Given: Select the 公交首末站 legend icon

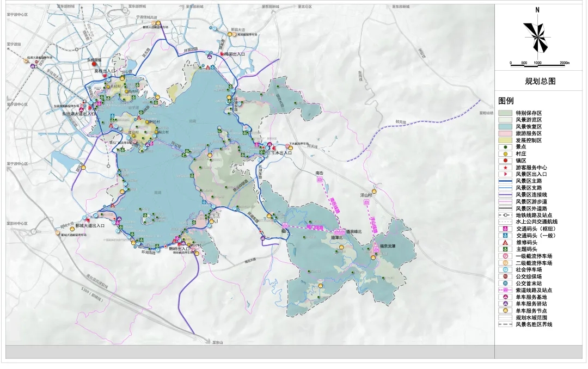Looking at the screenshot, I should tap(506, 283).
